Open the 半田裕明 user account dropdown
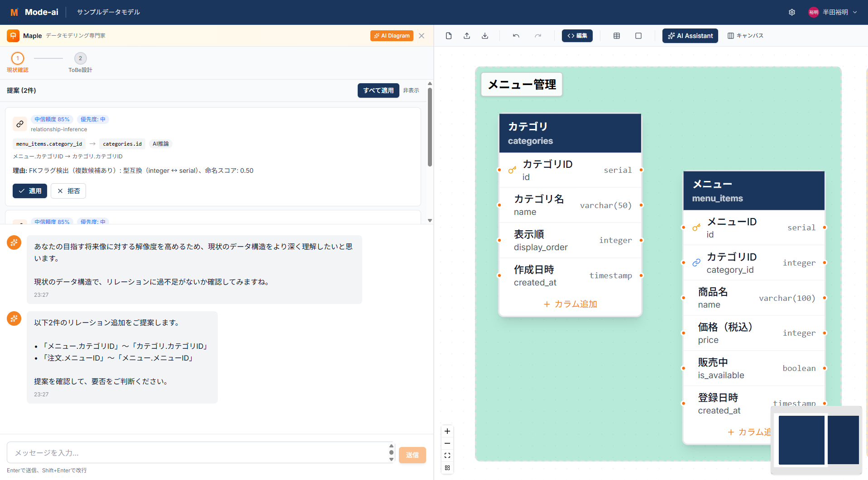The height and width of the screenshot is (480, 868). pos(833,12)
